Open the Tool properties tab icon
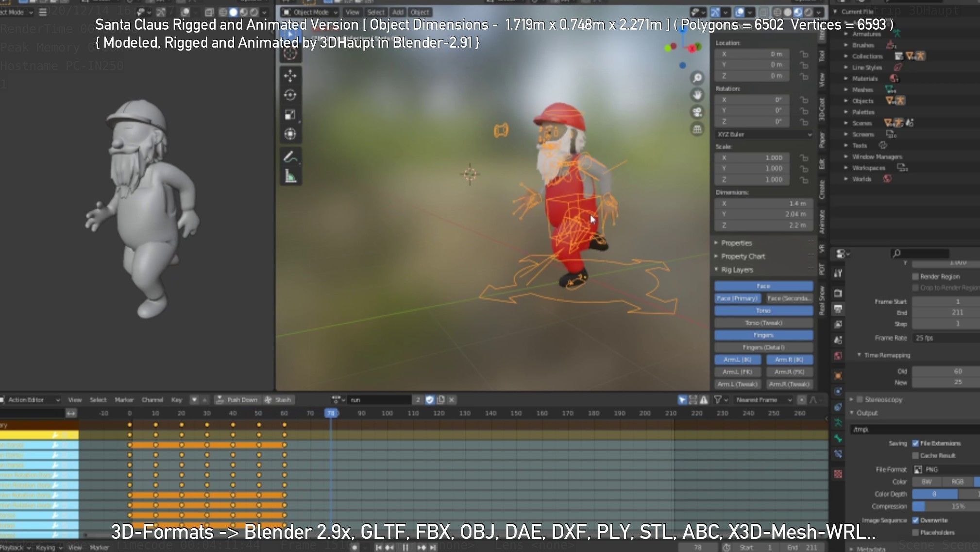The height and width of the screenshot is (552, 980). pyautogui.click(x=838, y=273)
